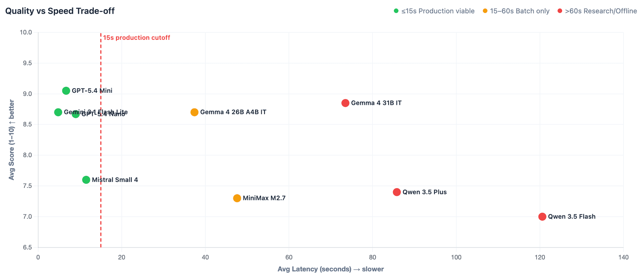Select the Qwen 3.5 Plus red dot
Image resolution: width=644 pixels, height=275 pixels.
[x=397, y=192]
